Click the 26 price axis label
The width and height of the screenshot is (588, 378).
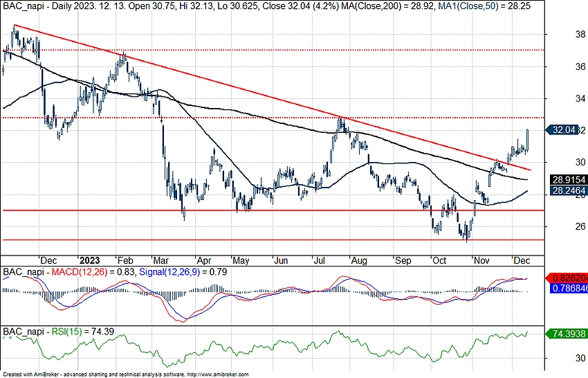[x=580, y=226]
